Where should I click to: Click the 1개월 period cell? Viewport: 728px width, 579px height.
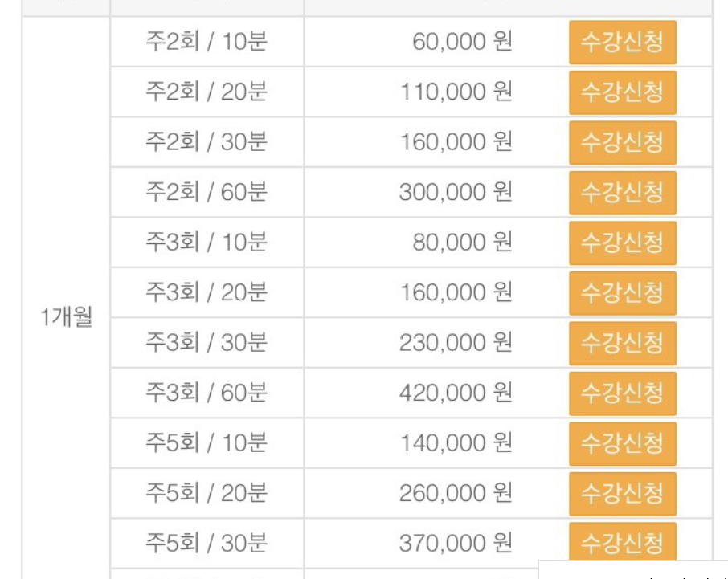click(66, 317)
